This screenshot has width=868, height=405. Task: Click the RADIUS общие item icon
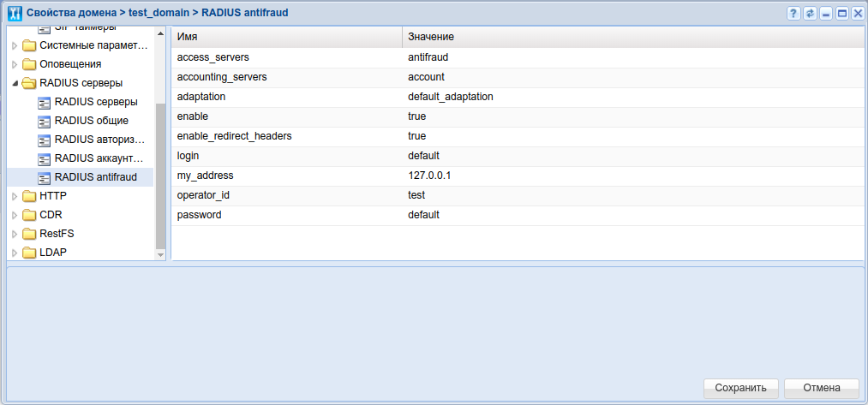pos(45,121)
